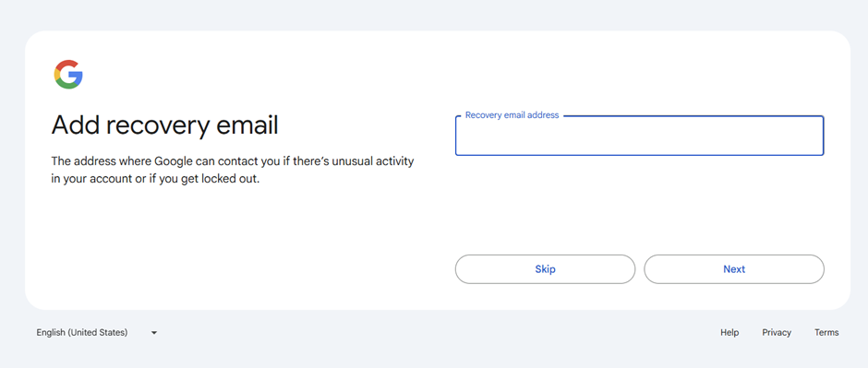The height and width of the screenshot is (368, 868).
Task: Expand the language list via caret arrow
Action: pos(154,333)
